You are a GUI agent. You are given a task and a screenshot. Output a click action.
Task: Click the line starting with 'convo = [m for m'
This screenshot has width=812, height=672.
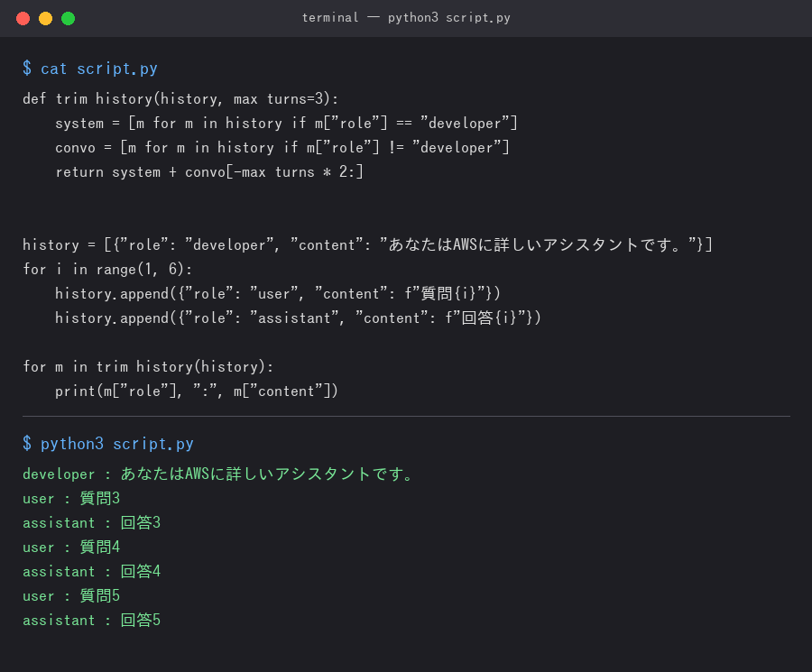[282, 148]
